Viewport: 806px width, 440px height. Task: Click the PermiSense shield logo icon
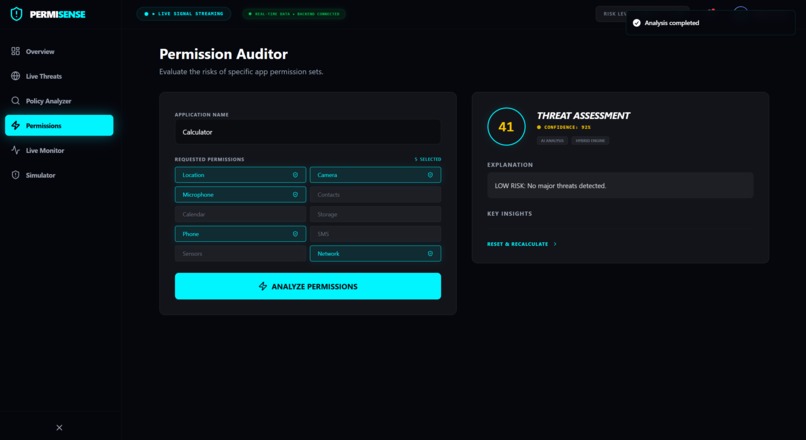[x=16, y=14]
